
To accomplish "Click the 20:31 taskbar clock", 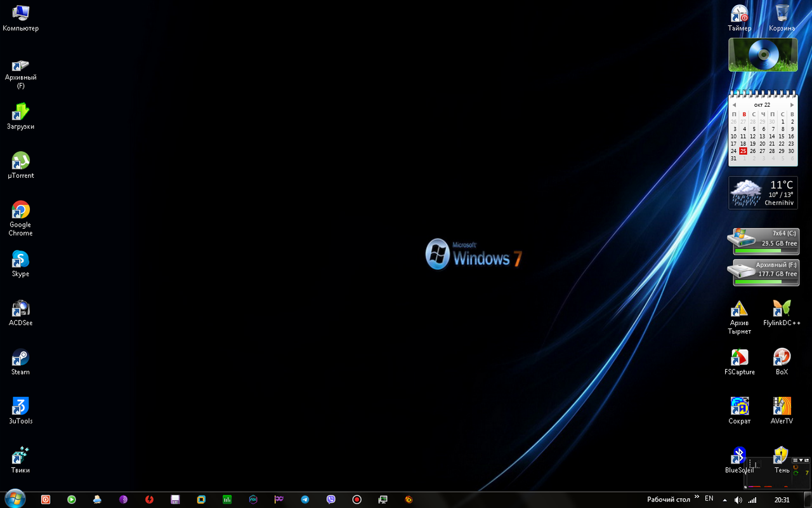I will click(x=782, y=500).
